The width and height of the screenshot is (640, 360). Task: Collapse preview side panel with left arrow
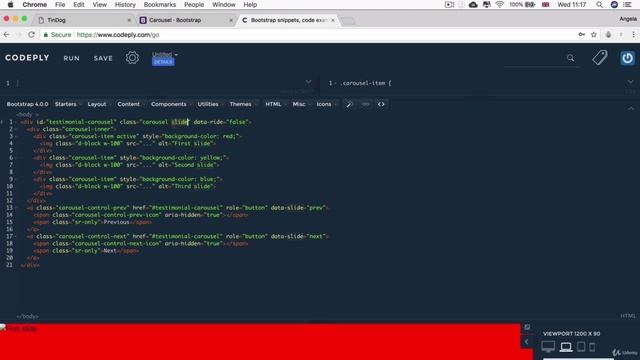tap(526, 342)
